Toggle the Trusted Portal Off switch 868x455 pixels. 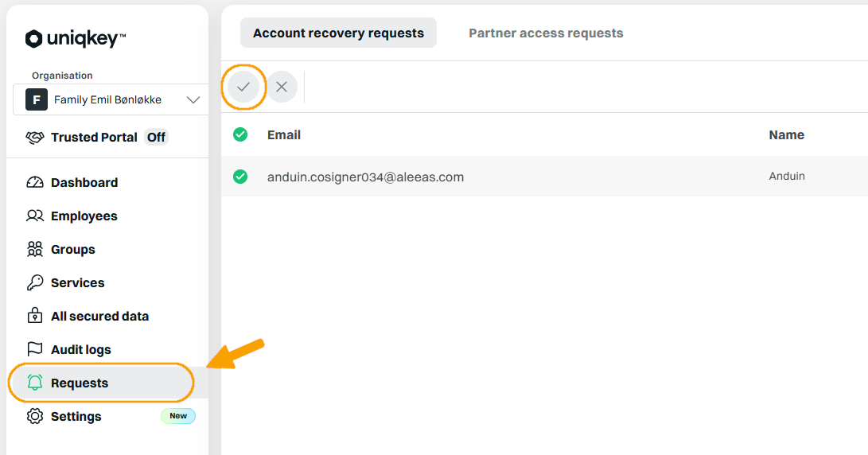[156, 138]
